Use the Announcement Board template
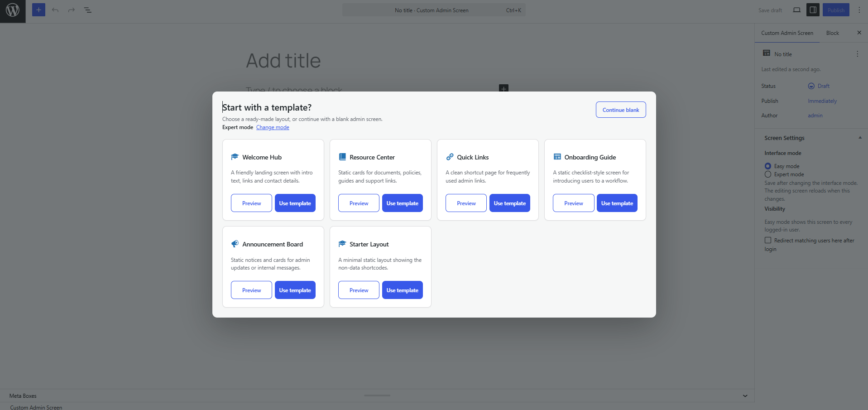Viewport: 868px width, 410px height. click(x=295, y=290)
